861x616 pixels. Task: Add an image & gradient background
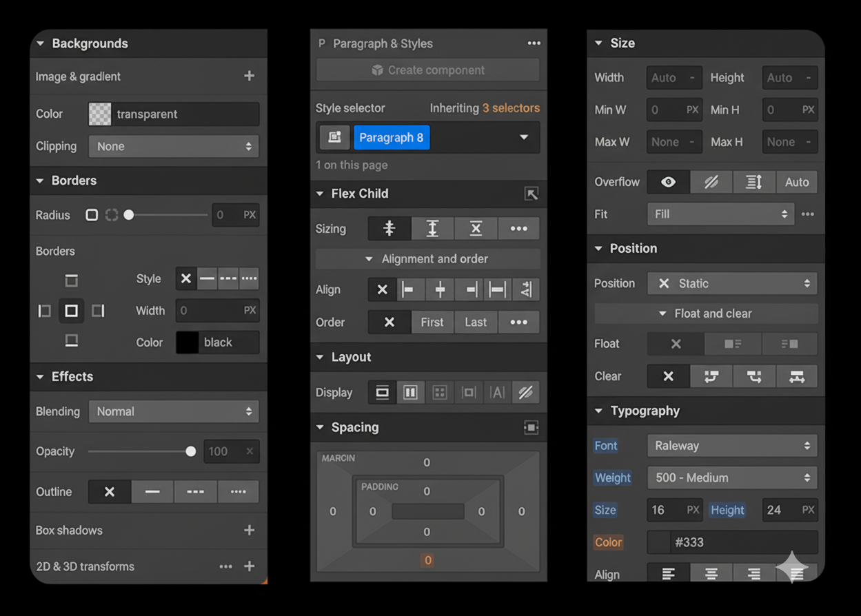(249, 76)
